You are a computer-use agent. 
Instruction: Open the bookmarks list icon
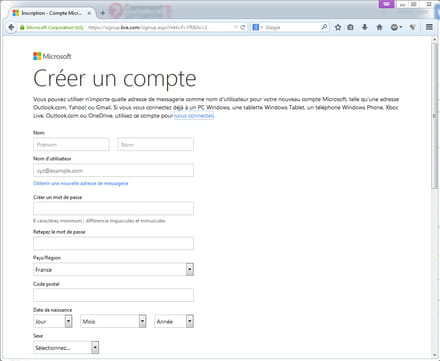coord(350,27)
